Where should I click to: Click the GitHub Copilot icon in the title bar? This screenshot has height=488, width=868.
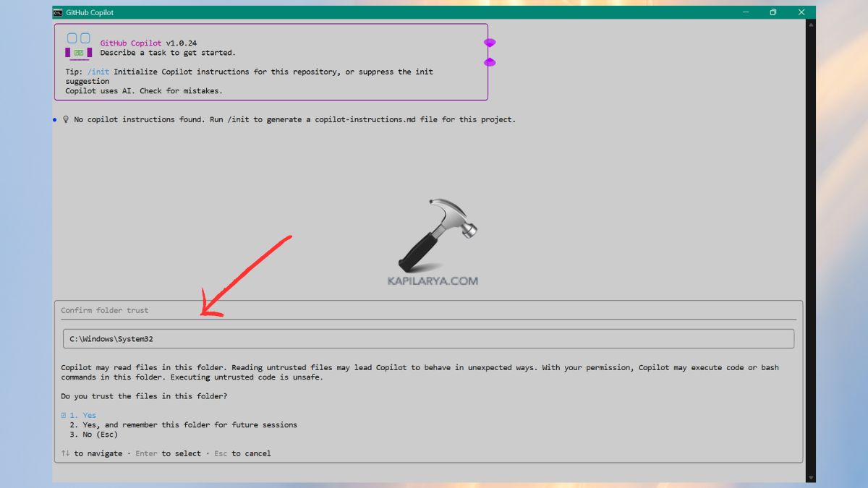point(56,12)
